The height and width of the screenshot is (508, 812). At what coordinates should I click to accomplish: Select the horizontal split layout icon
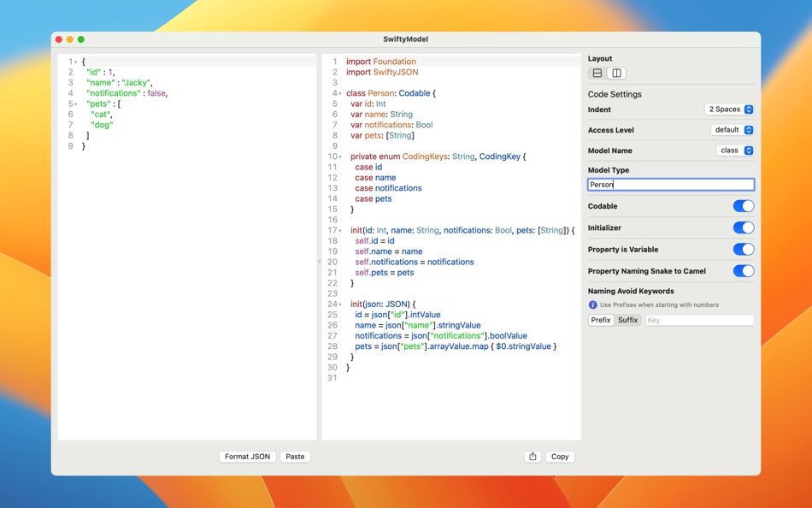pos(597,74)
